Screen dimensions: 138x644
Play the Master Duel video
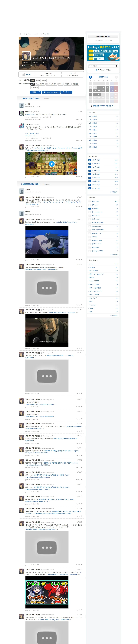(52, 164)
